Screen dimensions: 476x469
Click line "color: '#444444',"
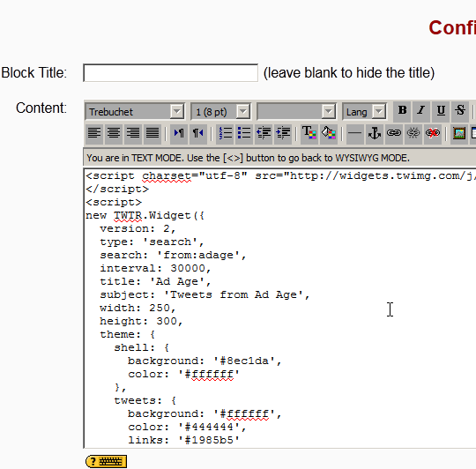pos(187,427)
